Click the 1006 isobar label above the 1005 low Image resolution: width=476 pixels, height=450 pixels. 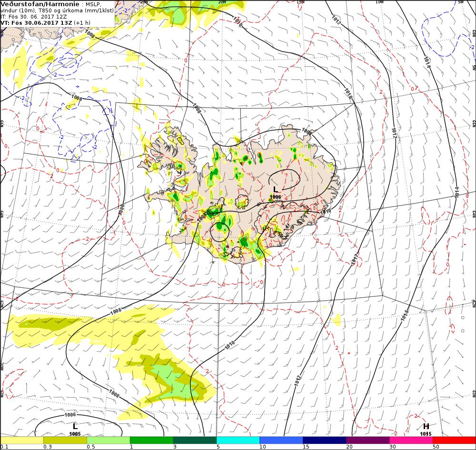click(x=70, y=414)
